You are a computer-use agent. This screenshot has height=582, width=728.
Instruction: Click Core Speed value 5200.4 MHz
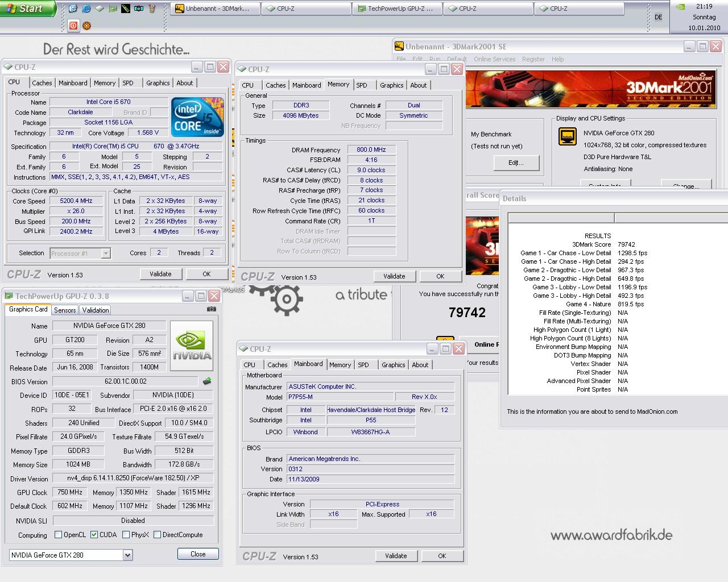point(76,201)
